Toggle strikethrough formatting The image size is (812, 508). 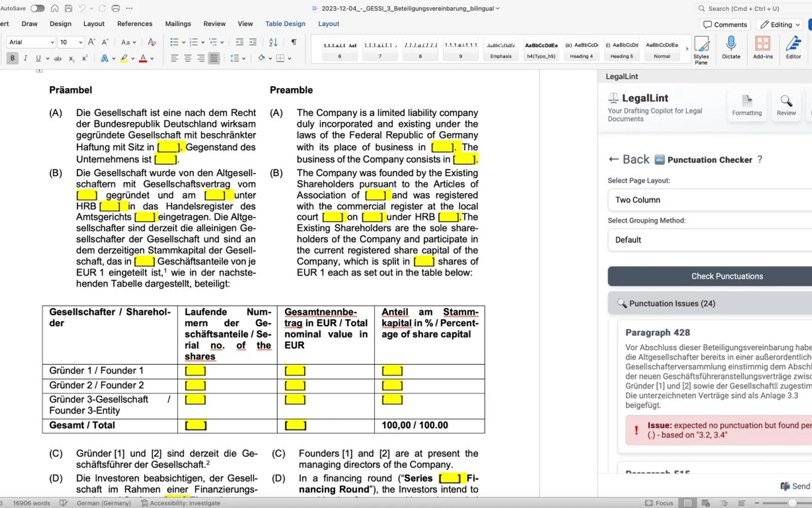58,58
